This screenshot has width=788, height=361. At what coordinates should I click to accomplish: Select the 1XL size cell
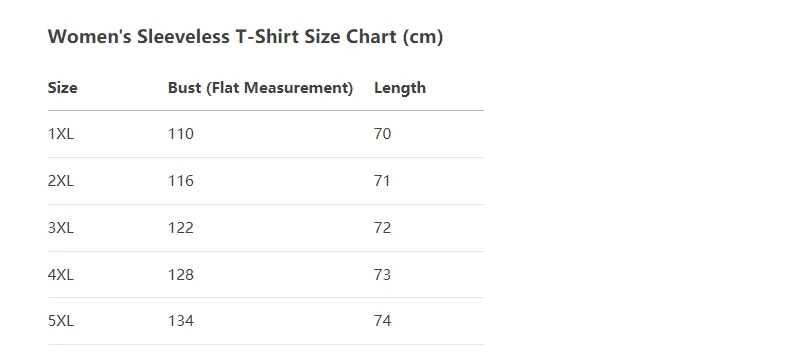[x=61, y=134]
